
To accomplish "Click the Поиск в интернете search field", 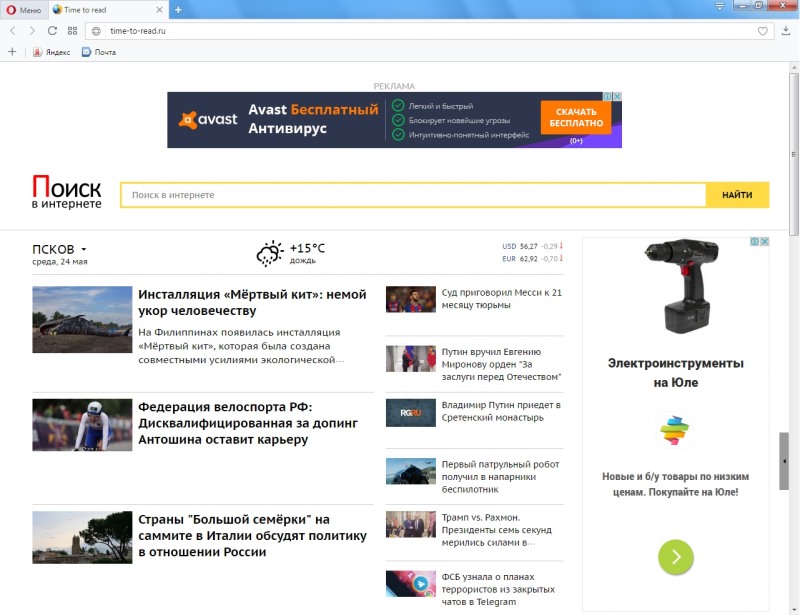I will coord(412,195).
